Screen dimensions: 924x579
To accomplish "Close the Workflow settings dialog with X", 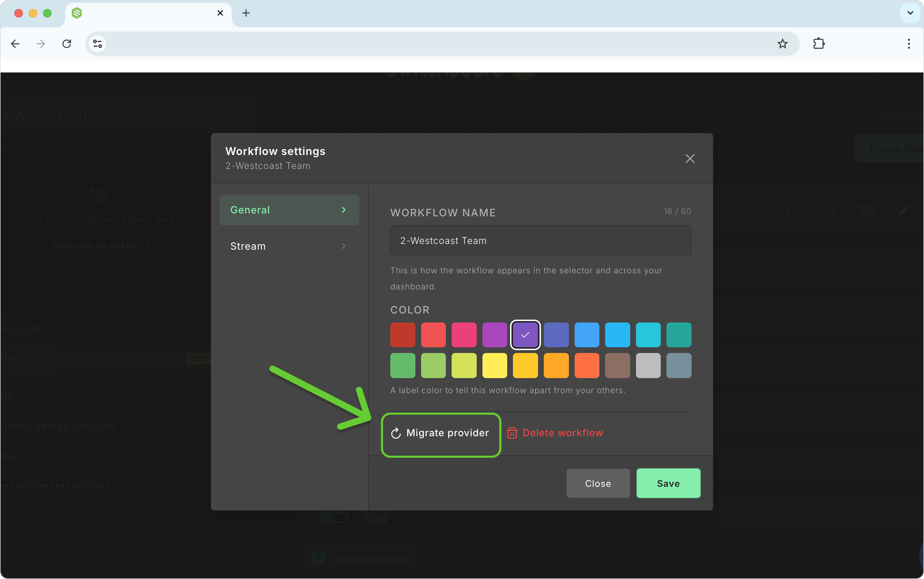I will [690, 159].
